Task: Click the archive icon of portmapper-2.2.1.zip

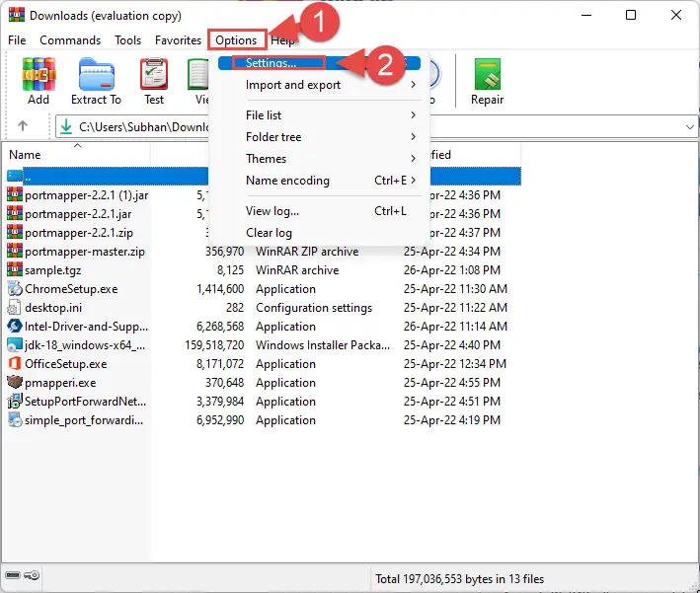Action: tap(14, 232)
